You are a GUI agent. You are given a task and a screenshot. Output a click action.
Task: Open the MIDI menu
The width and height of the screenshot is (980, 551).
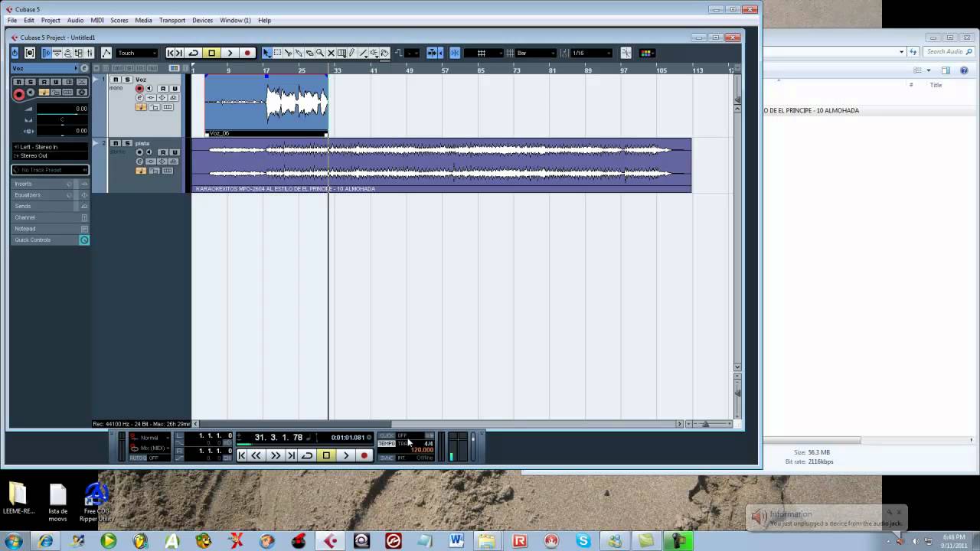click(x=97, y=20)
